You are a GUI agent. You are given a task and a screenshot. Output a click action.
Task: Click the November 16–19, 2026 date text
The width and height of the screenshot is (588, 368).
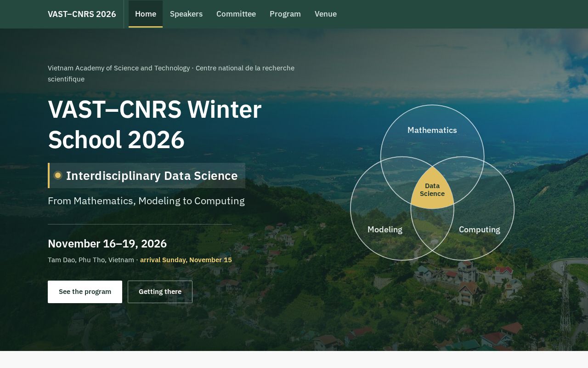coord(107,244)
